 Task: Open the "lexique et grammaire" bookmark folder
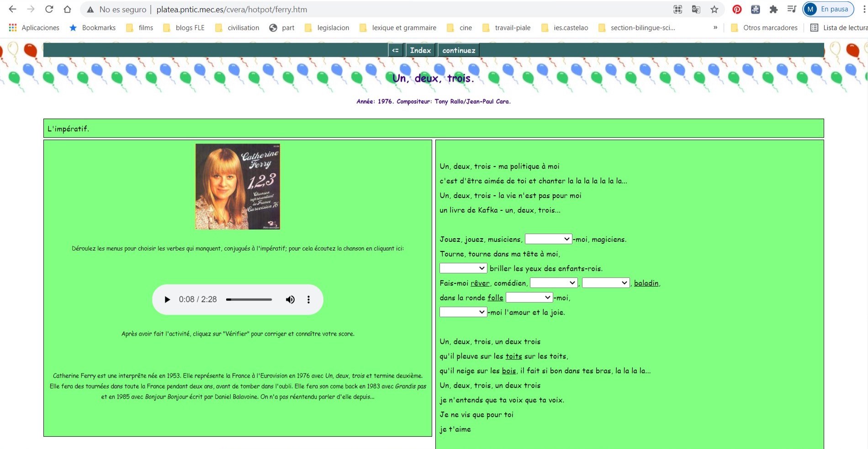tap(404, 28)
